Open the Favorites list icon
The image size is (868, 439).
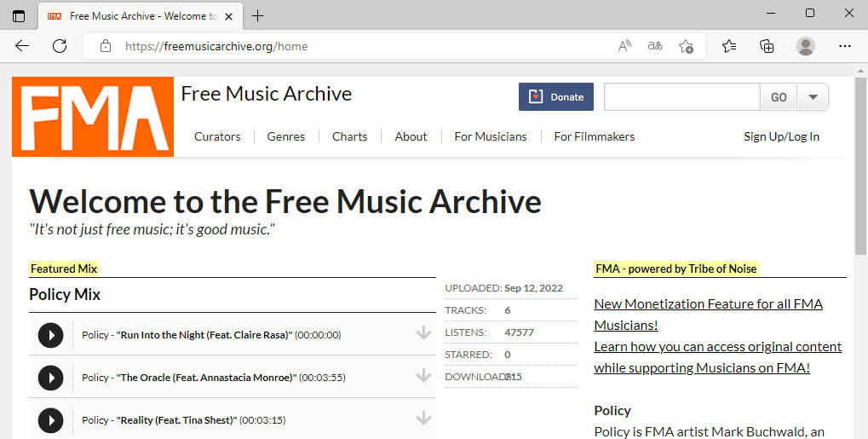(729, 46)
